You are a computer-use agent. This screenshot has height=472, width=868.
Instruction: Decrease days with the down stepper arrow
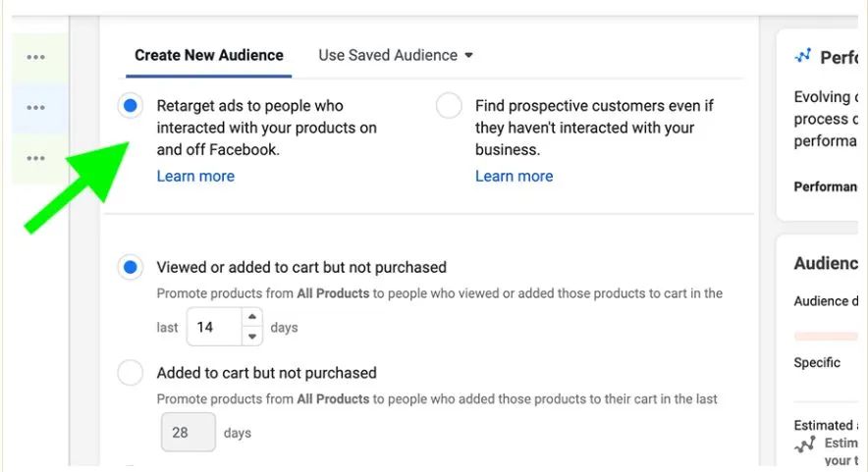[x=252, y=337]
